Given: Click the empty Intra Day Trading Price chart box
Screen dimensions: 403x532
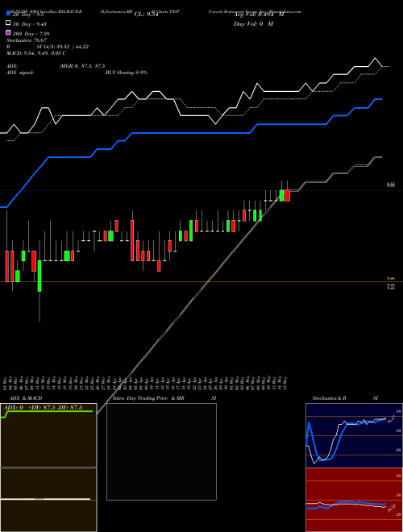Looking at the screenshot, I should point(161,451).
